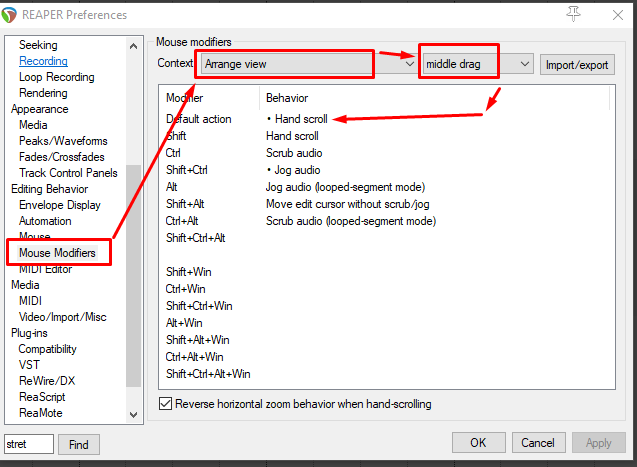Screen dimensions: 637x467
Task: Click the search text field containing 'stret'
Action: 28,443
